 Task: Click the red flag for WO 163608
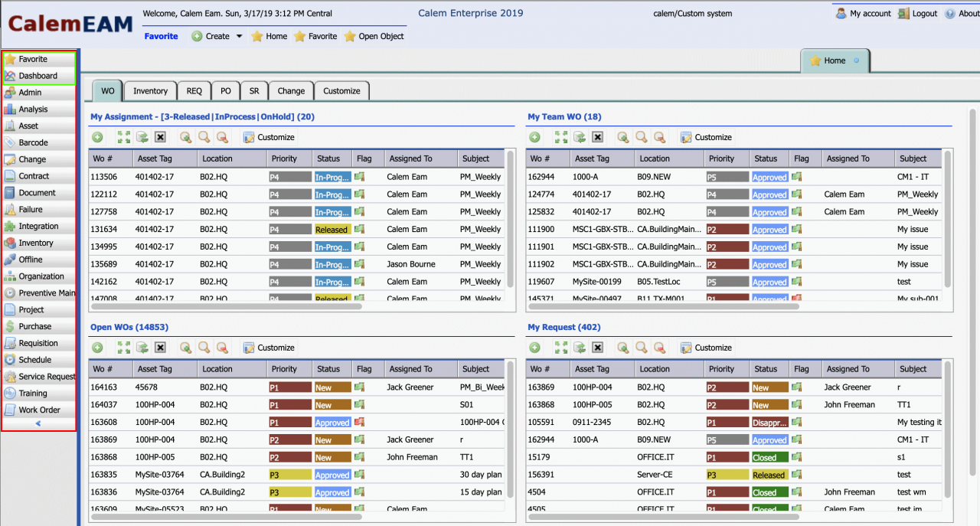pos(359,422)
